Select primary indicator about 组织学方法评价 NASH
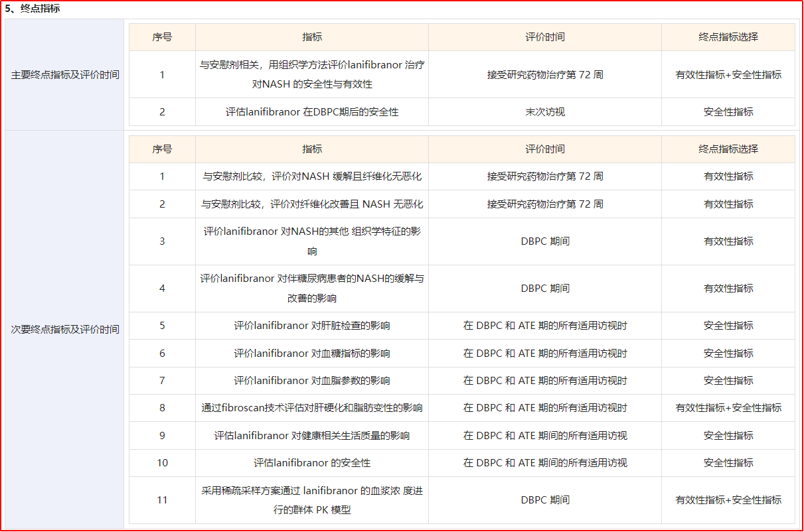Screen dimensions: 804x532 pos(312,74)
